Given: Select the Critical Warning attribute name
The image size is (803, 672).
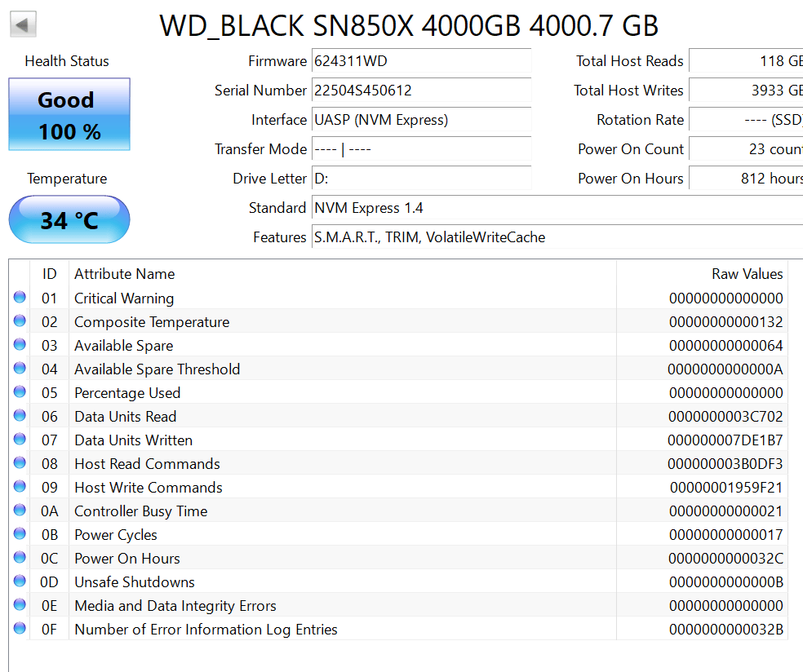Looking at the screenshot, I should pos(124,298).
